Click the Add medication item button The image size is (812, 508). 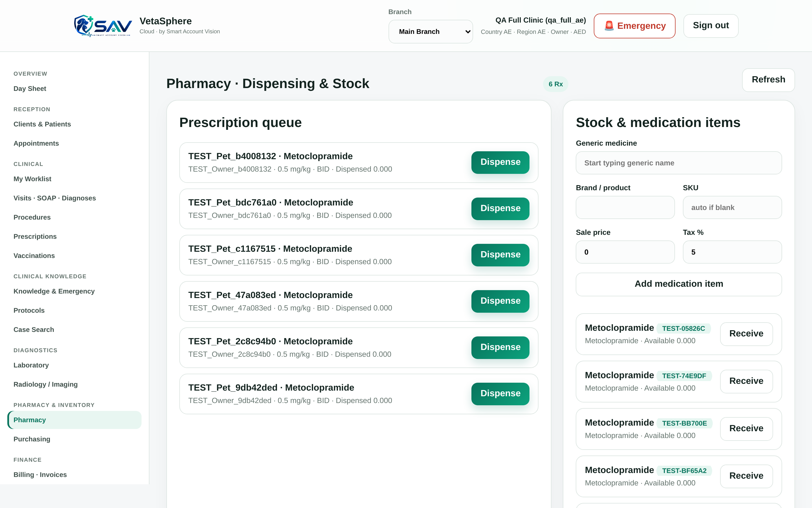click(x=678, y=284)
